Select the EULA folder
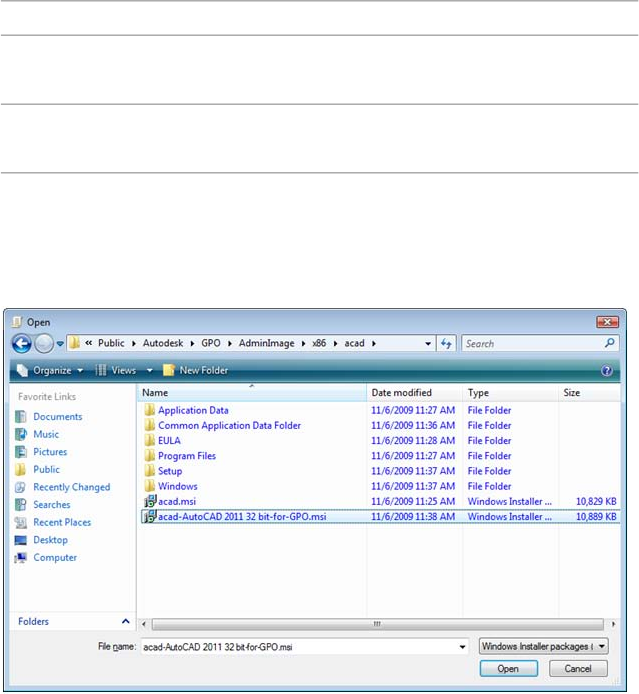 coord(169,440)
